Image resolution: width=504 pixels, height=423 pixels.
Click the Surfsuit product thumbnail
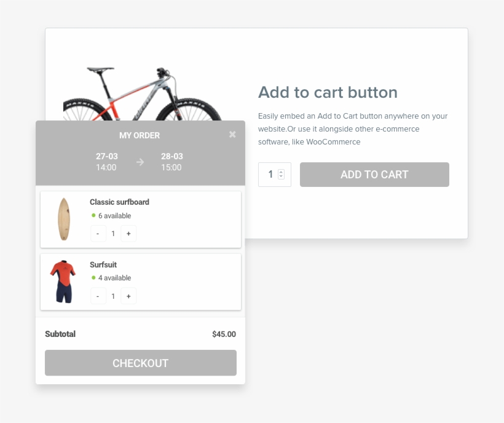[x=64, y=282]
